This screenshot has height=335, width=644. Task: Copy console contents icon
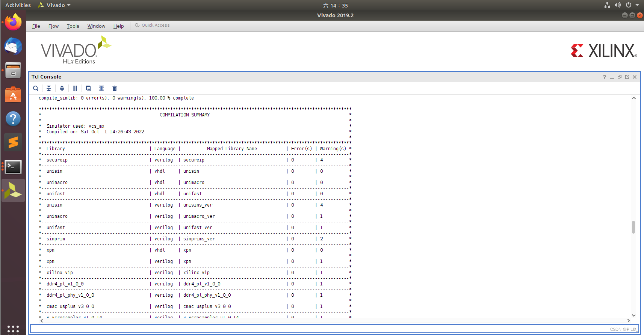tap(88, 88)
